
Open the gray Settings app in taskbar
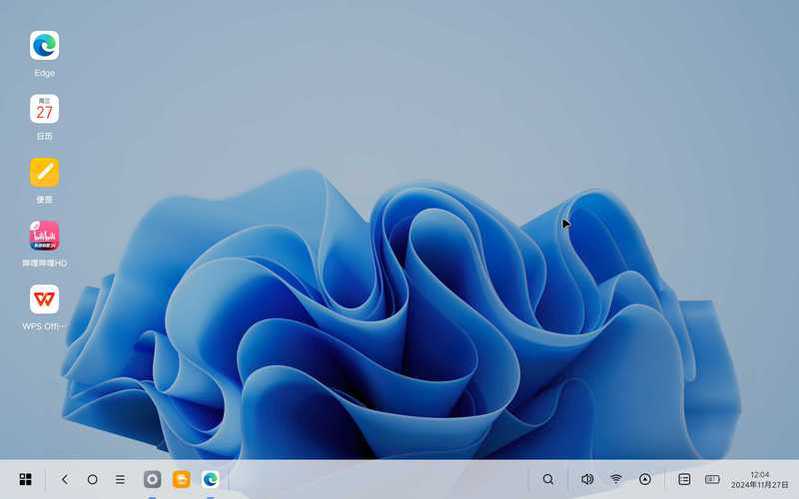[152, 479]
